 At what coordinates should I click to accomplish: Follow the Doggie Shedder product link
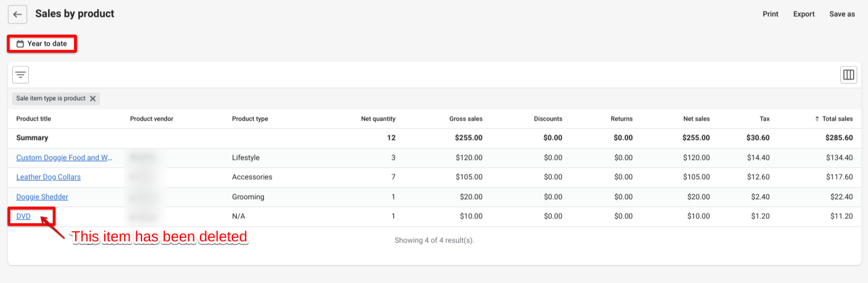(x=42, y=197)
